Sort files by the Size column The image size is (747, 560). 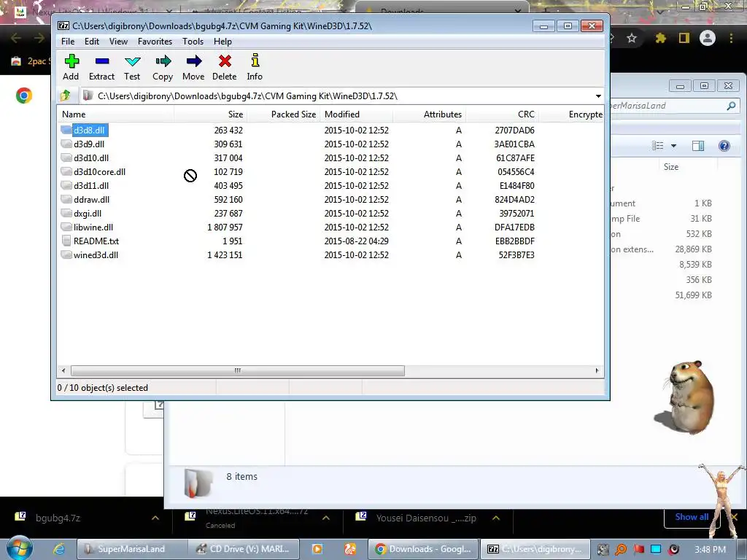(211, 114)
